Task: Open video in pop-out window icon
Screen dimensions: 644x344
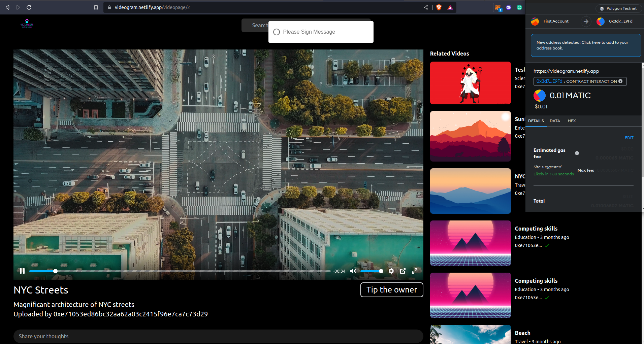Action: point(403,271)
